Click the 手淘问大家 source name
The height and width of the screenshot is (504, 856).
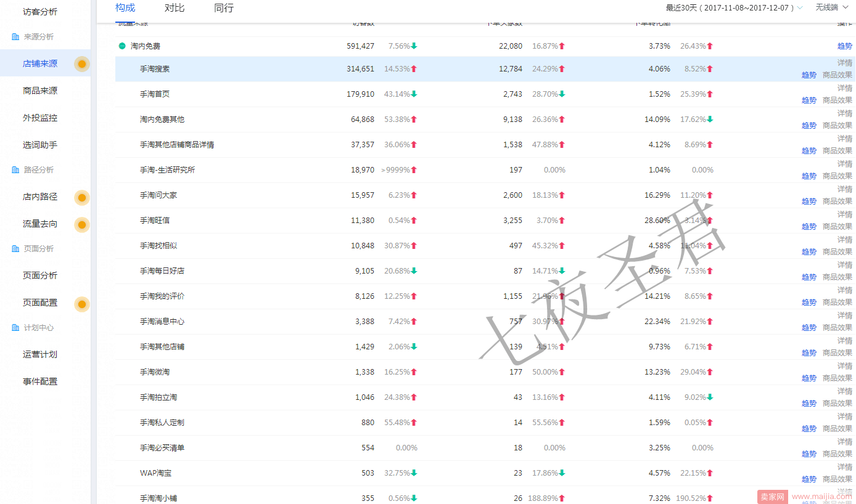158,195
